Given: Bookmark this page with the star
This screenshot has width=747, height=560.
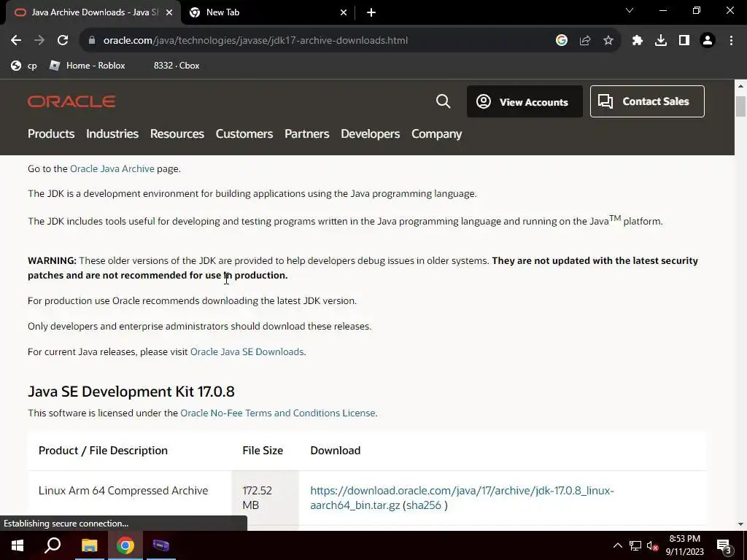Looking at the screenshot, I should point(608,41).
